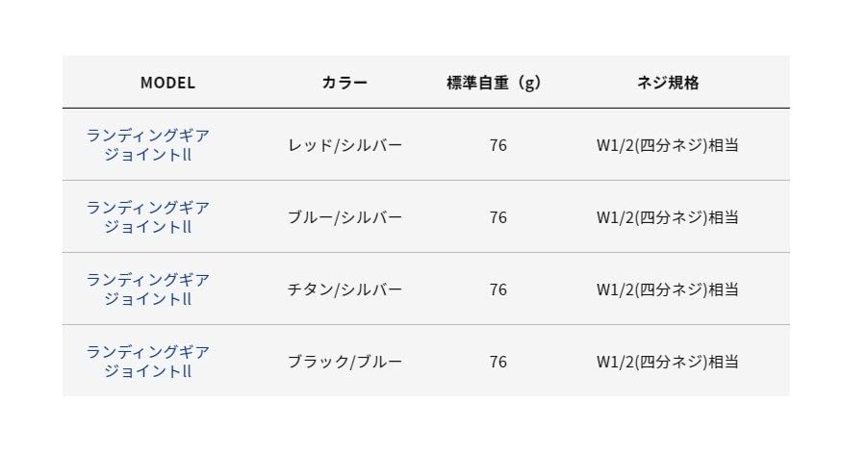Click the MODEL column header
This screenshot has height=452, width=868.
coord(167,83)
